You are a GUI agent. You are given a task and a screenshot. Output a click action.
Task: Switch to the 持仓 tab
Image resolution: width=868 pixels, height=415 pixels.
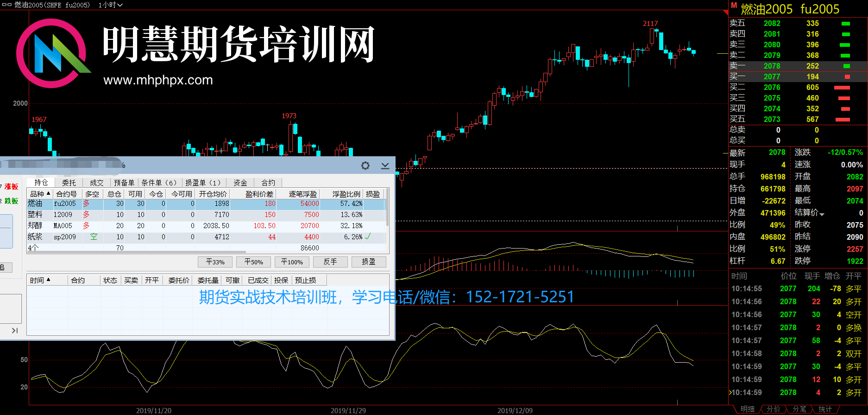point(41,183)
